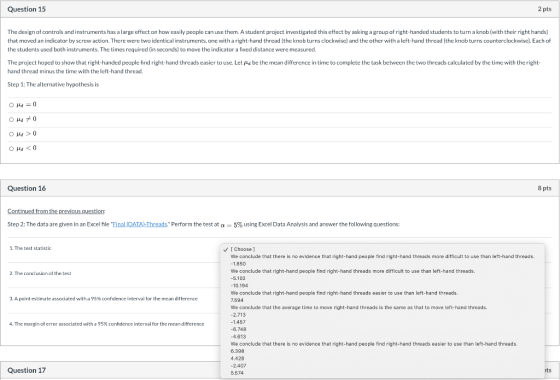Select 'no evidence ... easier to use' conclusion
Image resolution: width=560 pixels, height=380 pixels.
[374, 344]
